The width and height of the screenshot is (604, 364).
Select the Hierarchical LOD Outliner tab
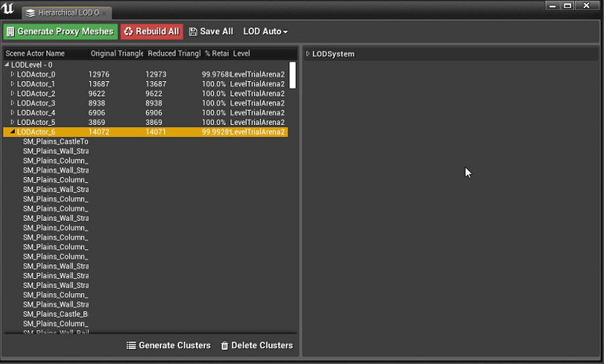coord(63,13)
